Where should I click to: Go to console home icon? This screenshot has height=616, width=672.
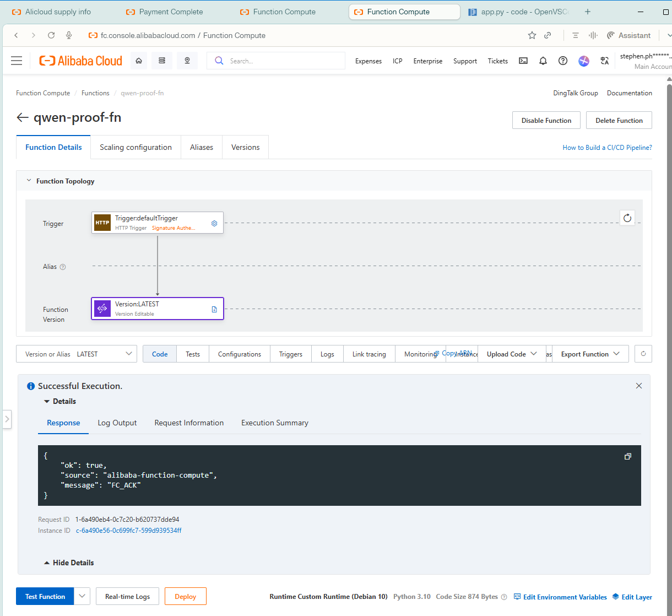pos(139,61)
